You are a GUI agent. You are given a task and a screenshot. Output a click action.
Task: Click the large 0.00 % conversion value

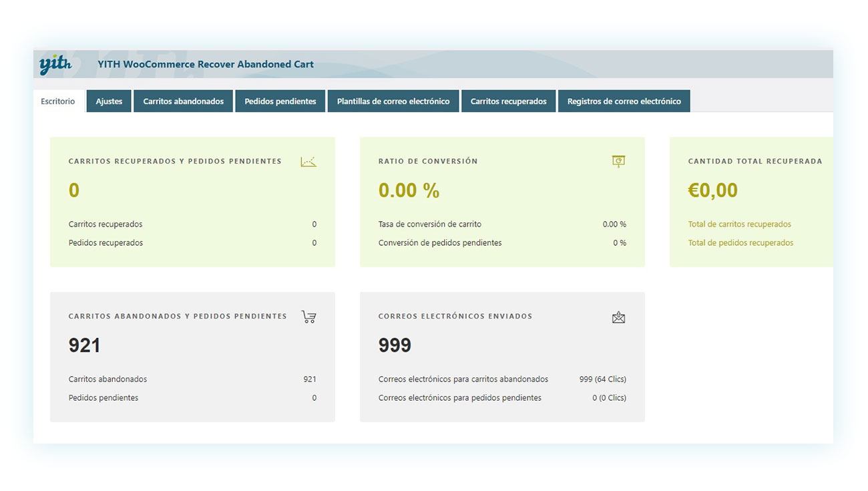coord(409,190)
